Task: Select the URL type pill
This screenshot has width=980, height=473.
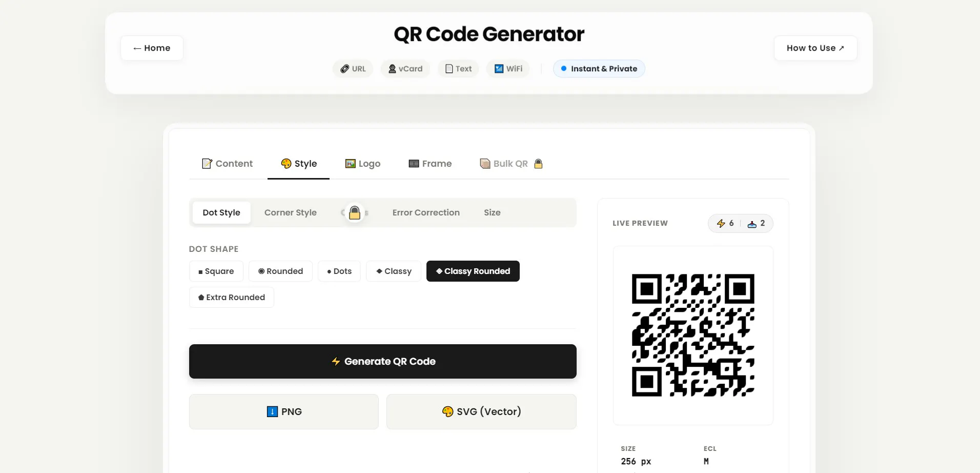Action: pos(353,69)
